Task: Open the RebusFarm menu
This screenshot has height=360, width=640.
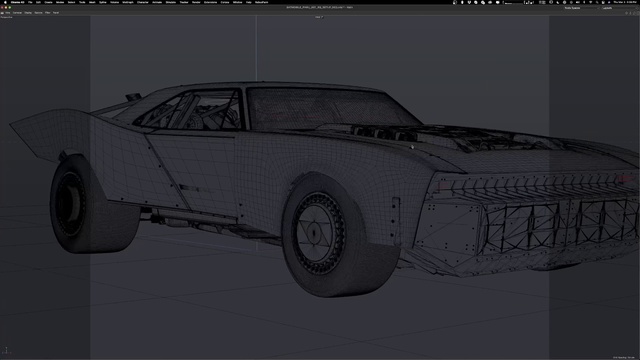Action: (262, 2)
